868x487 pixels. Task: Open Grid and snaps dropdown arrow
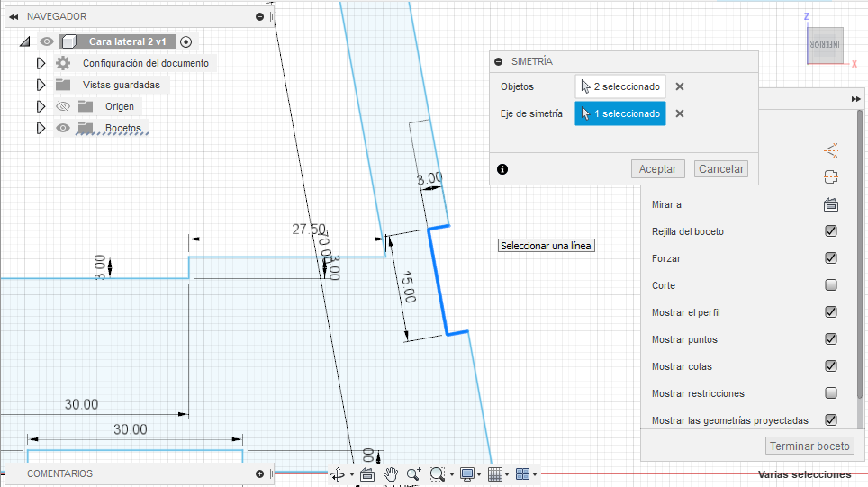[507, 474]
